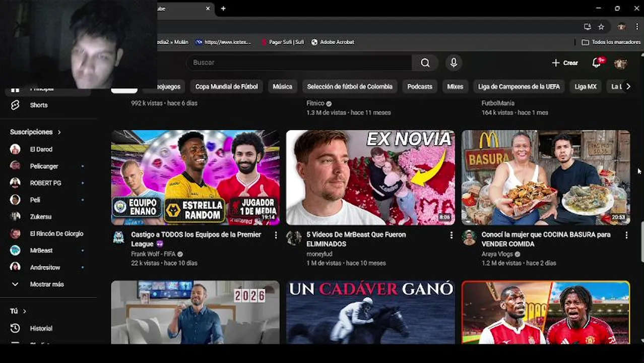Image resolution: width=644 pixels, height=363 pixels.
Task: Click Araya Vlogs channel avatar beside video
Action: point(469,237)
